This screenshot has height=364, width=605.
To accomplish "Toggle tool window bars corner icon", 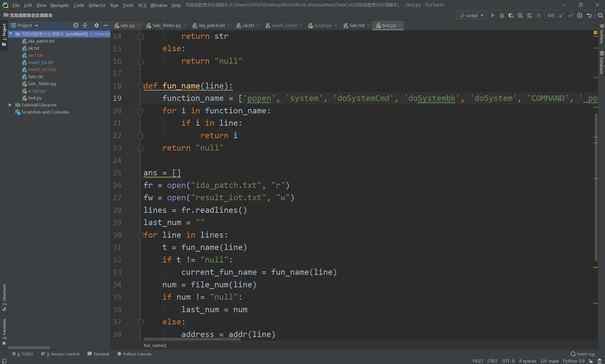I will tap(4, 361).
